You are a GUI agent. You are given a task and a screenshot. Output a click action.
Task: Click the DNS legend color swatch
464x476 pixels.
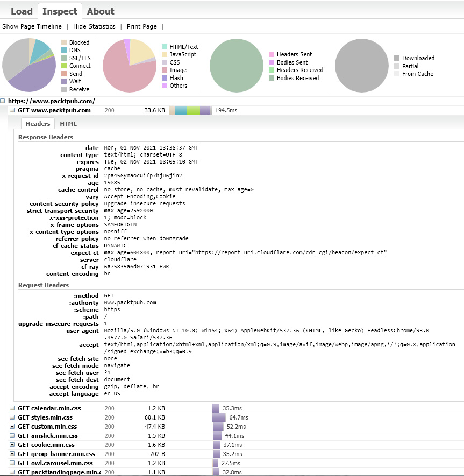64,50
